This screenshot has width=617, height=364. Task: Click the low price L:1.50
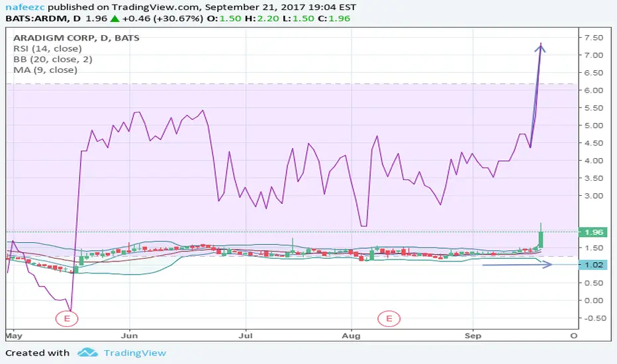(298, 19)
